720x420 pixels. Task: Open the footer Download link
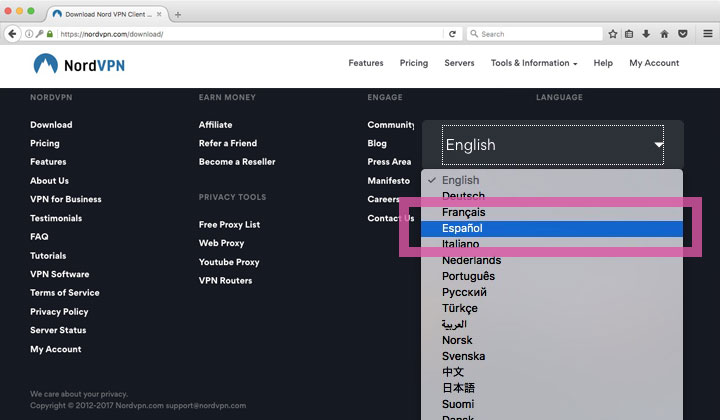click(x=51, y=125)
